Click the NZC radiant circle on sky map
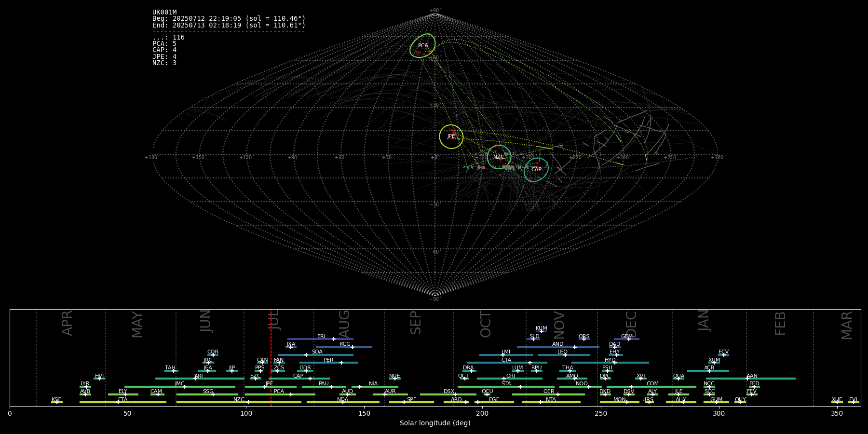Screen dimensions: 868x434 [x=499, y=157]
